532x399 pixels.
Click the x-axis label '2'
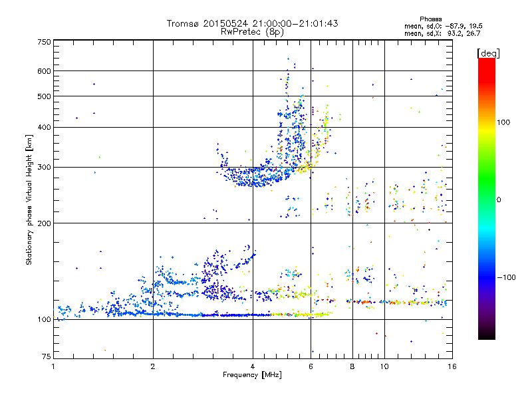pos(153,366)
